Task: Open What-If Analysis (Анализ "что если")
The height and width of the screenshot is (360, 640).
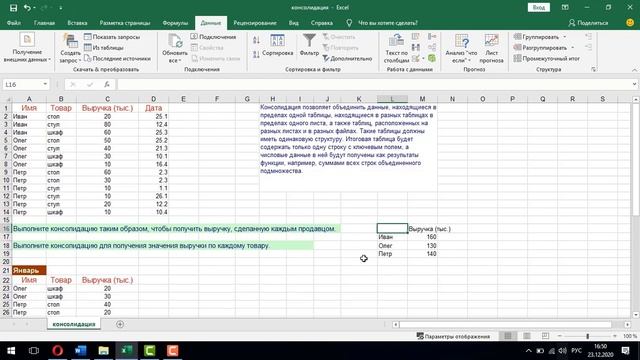Action: [x=461, y=48]
